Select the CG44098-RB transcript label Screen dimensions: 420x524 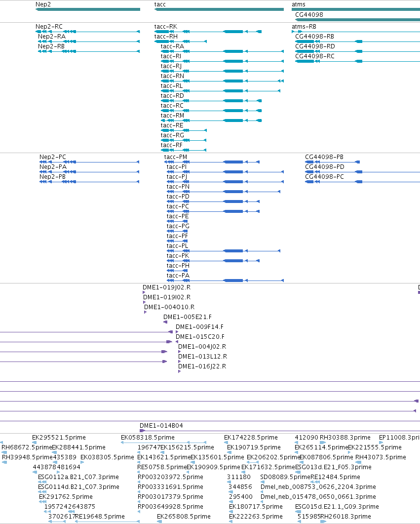pos(314,37)
